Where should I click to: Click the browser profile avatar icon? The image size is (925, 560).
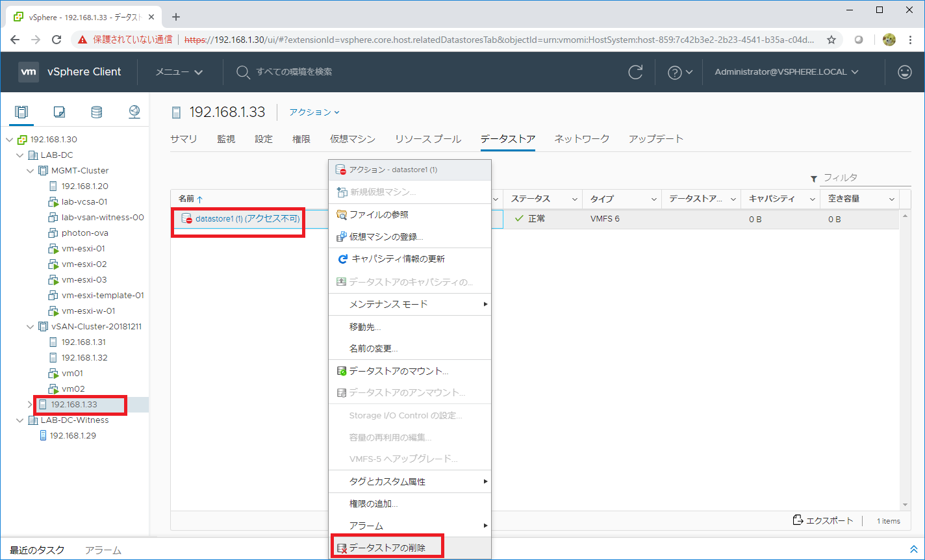pos(889,40)
